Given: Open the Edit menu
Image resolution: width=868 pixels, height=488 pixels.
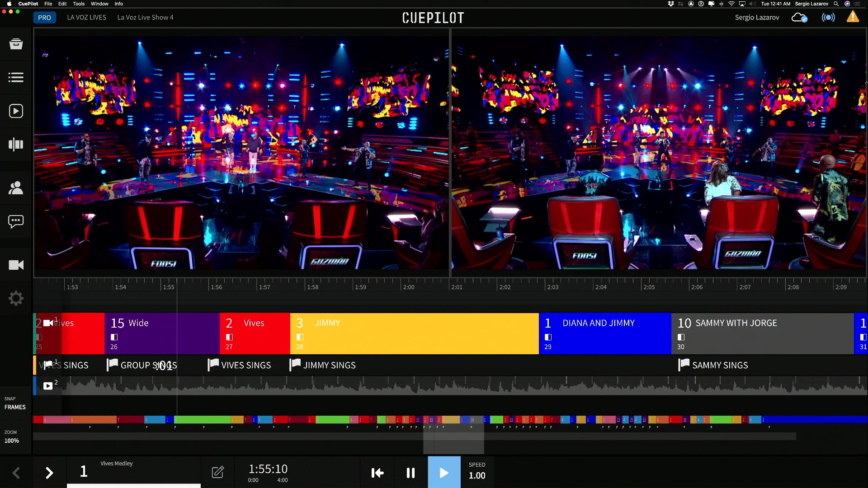Looking at the screenshot, I should (62, 4).
